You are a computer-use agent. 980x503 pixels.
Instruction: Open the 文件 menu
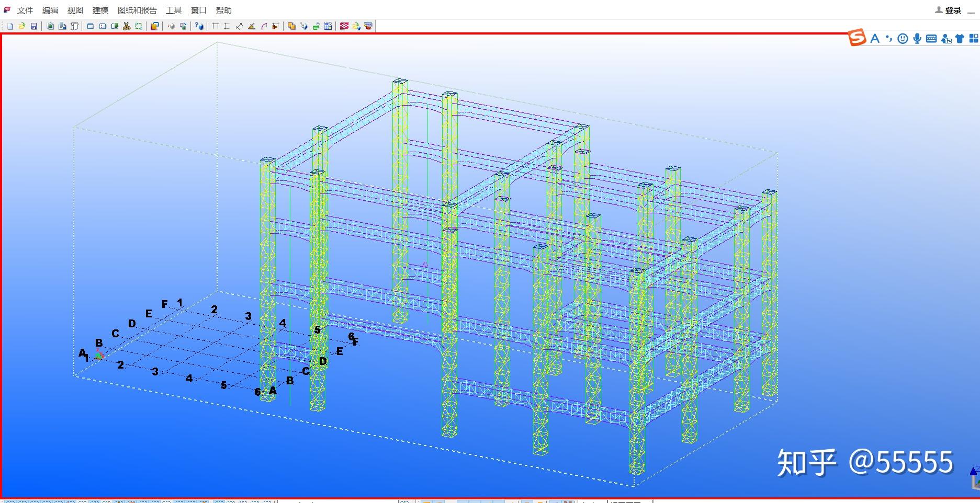coord(25,10)
